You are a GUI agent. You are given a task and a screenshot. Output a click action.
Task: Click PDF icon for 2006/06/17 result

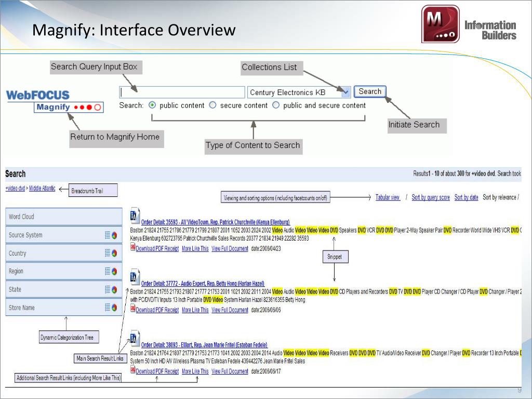[132, 370]
